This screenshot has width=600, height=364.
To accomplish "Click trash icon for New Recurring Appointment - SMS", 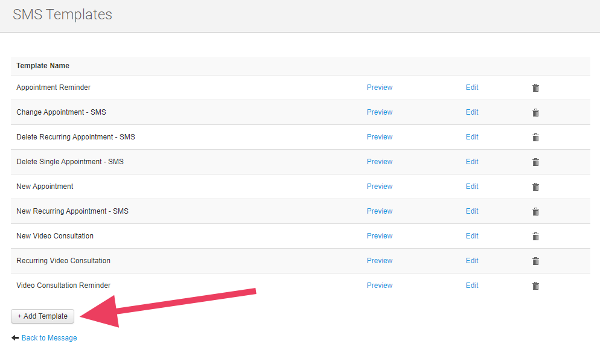I will coord(535,212).
